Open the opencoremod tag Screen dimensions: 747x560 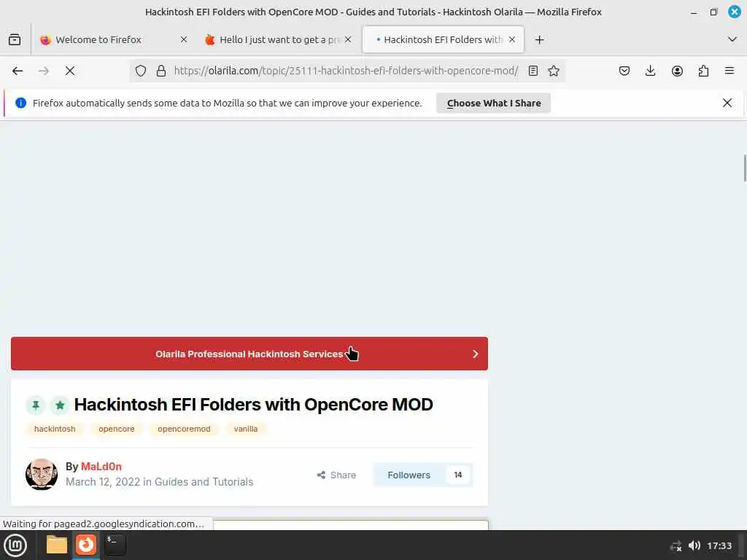184,429
